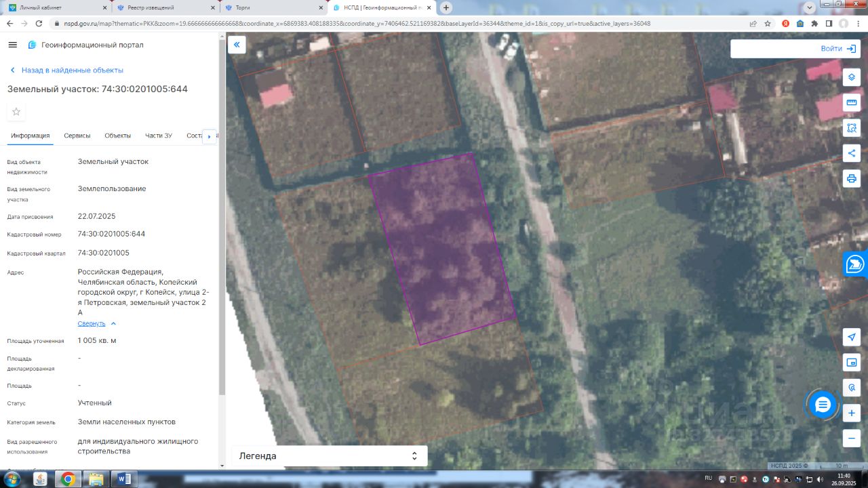This screenshot has width=868, height=488.
Task: Open the overview mini-map tool
Action: (x=852, y=362)
